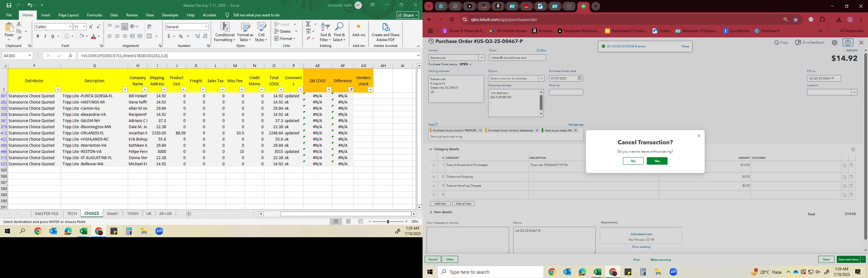Click Add attachment link

[x=641, y=234]
